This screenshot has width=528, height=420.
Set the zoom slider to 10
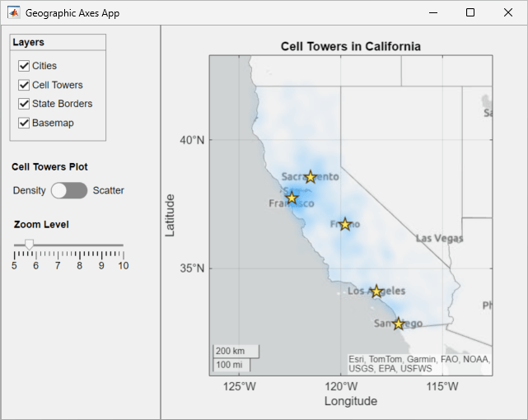(x=123, y=245)
